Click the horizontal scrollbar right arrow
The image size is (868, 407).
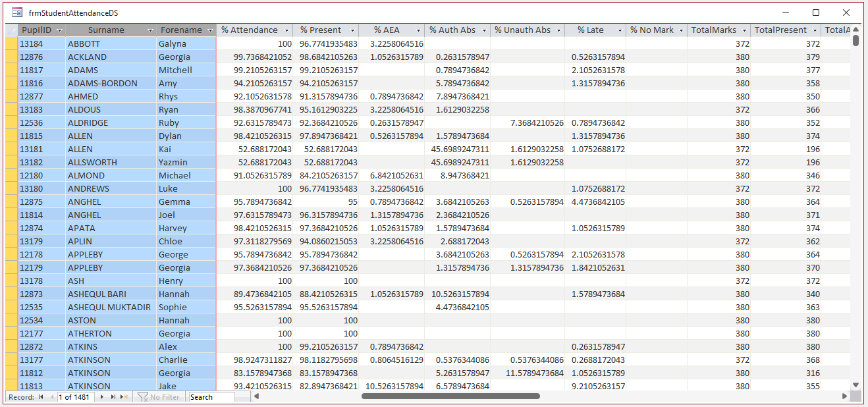click(x=845, y=396)
